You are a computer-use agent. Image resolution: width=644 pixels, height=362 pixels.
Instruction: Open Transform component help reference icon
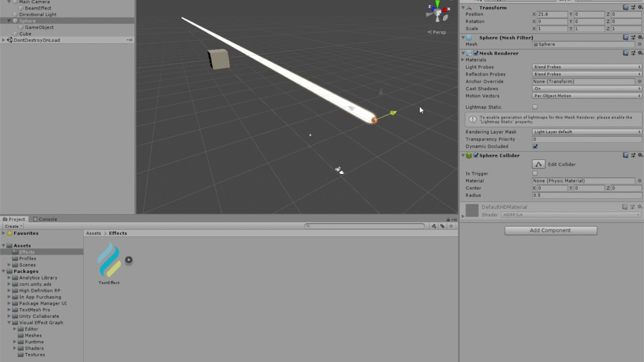tap(626, 8)
